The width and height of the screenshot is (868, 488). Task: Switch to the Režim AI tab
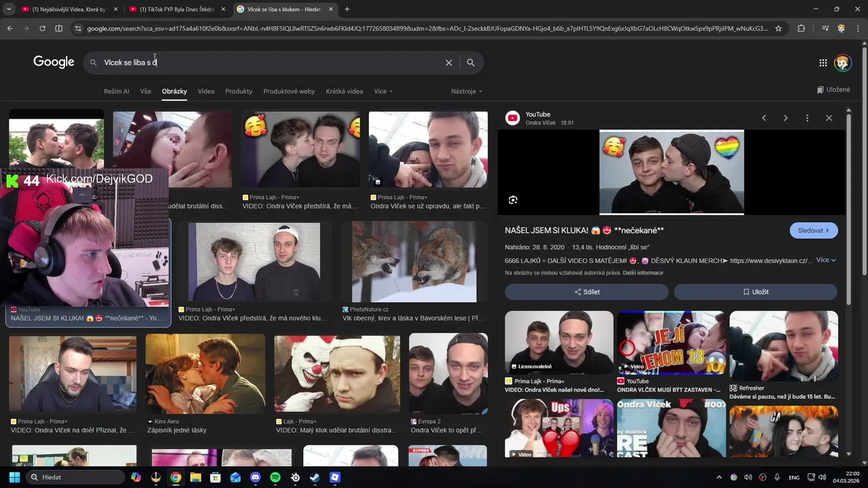pyautogui.click(x=117, y=91)
